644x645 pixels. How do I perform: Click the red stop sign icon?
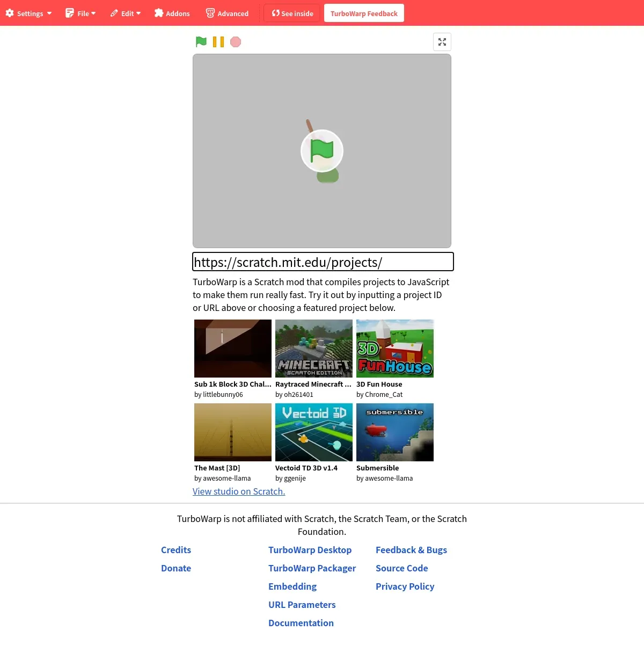tap(236, 42)
